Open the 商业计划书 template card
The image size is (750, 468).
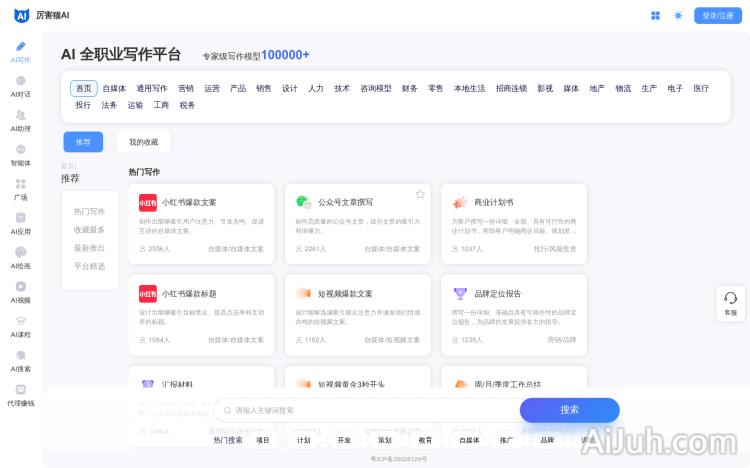tap(514, 218)
